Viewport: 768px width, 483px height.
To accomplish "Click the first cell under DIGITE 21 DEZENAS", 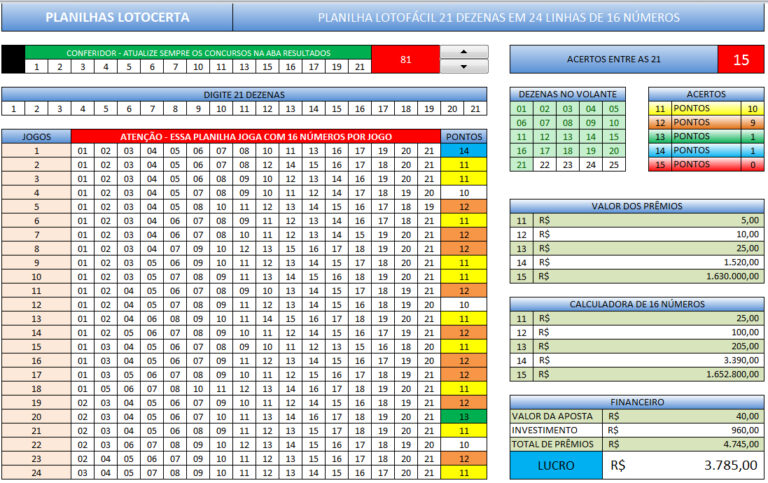I will pos(12,109).
